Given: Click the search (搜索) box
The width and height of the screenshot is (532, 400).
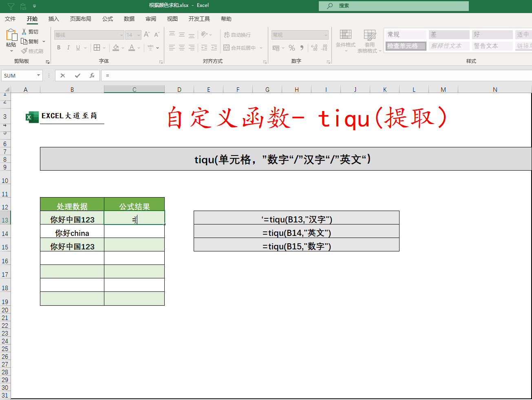Looking at the screenshot, I should click(394, 6).
